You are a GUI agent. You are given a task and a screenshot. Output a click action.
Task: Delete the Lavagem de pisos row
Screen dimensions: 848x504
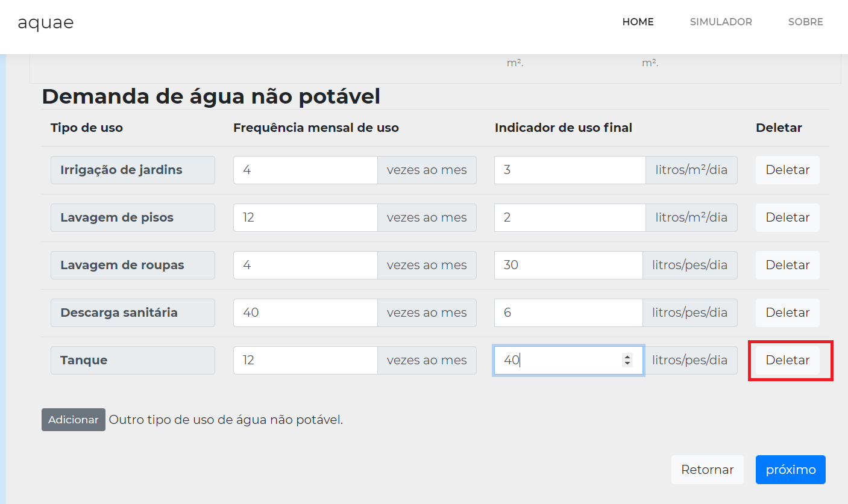click(x=787, y=217)
